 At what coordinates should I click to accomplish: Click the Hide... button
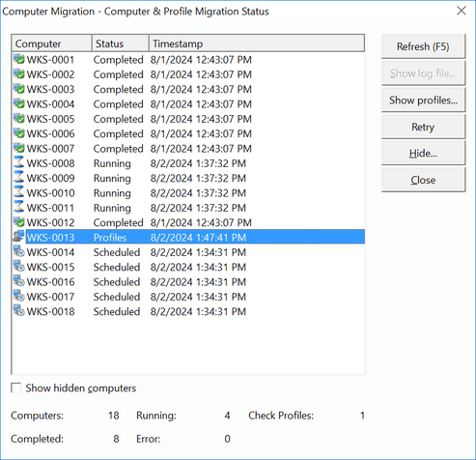(423, 154)
